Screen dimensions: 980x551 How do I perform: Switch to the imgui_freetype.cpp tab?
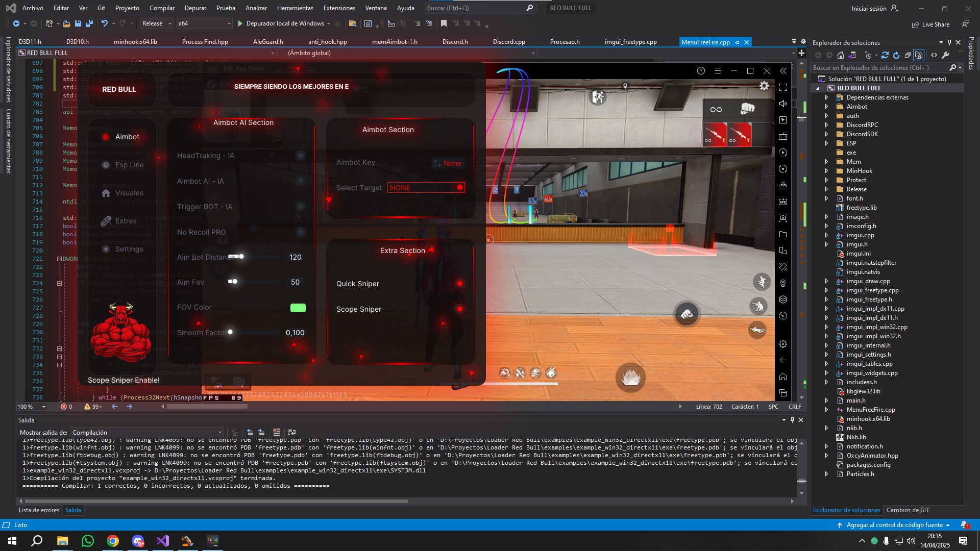(630, 42)
